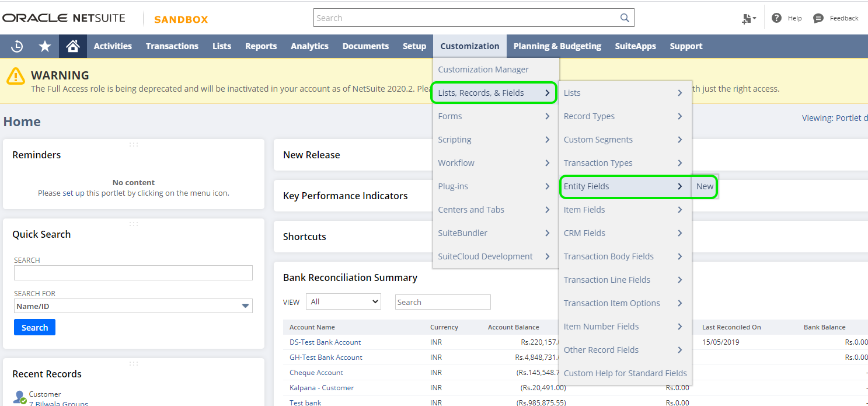Select Transaction Body Fields menu entry
The image size is (868, 406).
[625, 256]
